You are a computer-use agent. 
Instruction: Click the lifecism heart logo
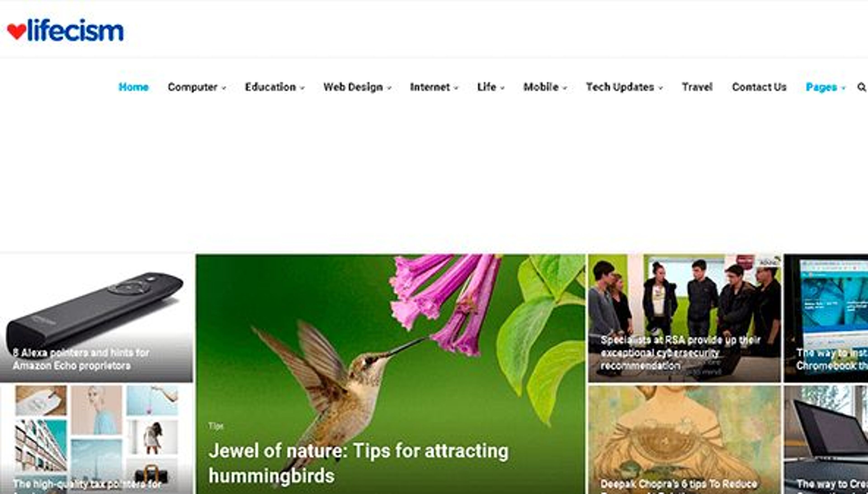65,30
